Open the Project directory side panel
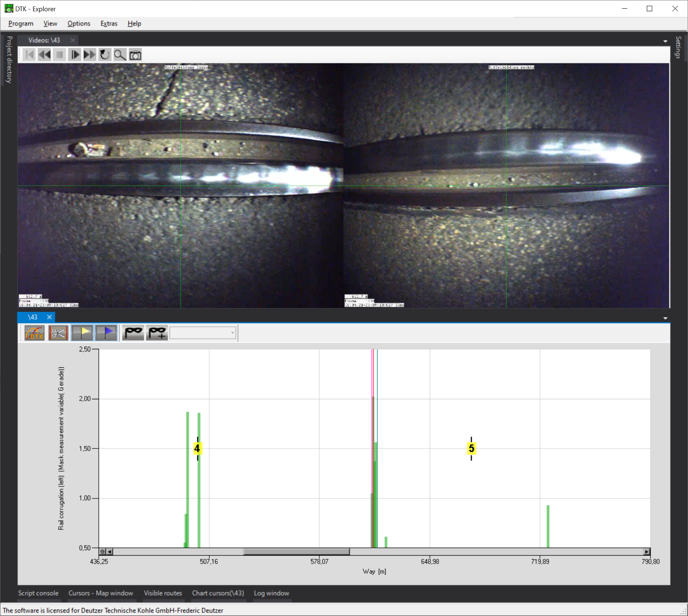The height and width of the screenshot is (616, 688). [x=9, y=60]
